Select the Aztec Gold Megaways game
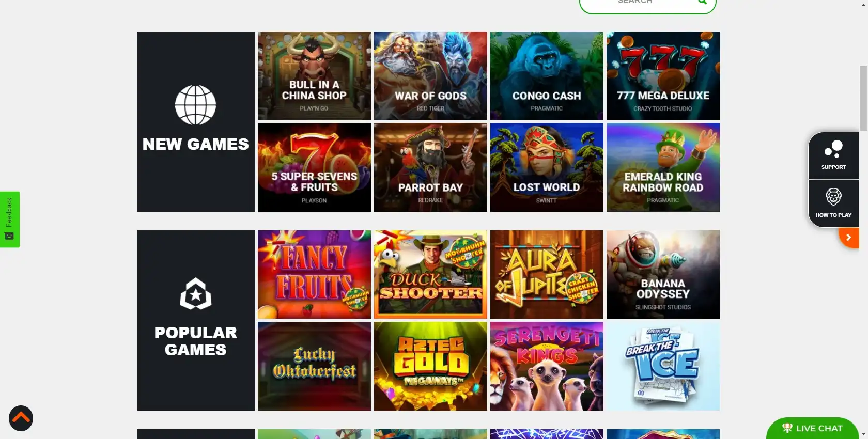868x439 pixels. [430, 366]
